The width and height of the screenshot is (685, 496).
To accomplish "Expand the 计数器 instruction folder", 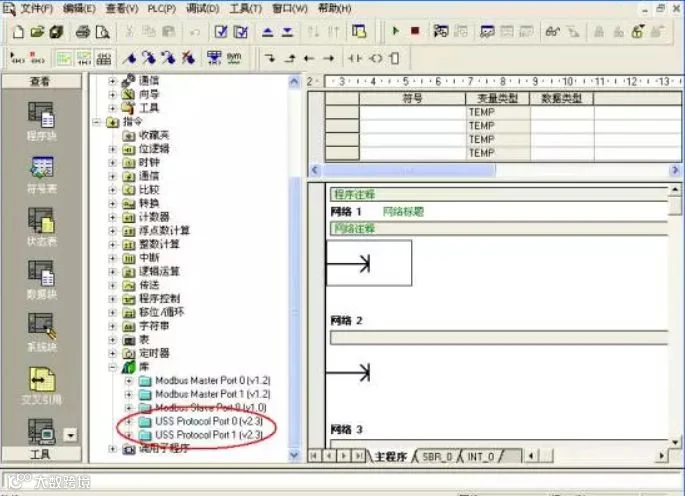I will [112, 217].
